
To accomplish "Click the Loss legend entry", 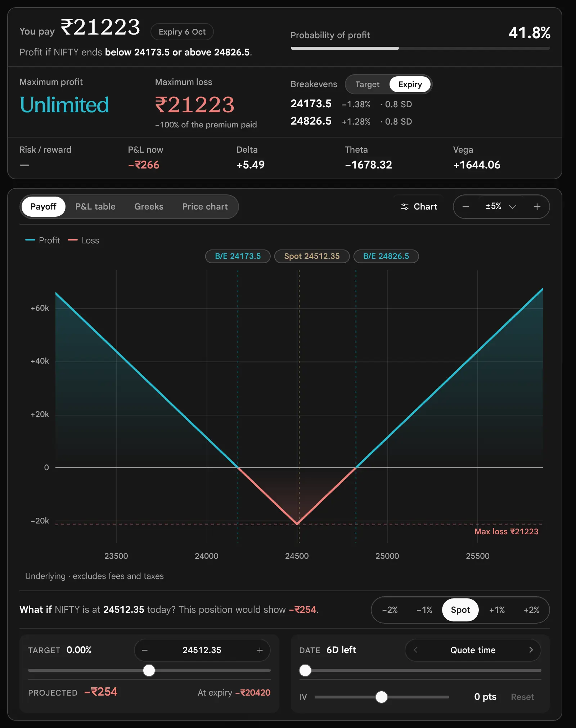I will 84,240.
